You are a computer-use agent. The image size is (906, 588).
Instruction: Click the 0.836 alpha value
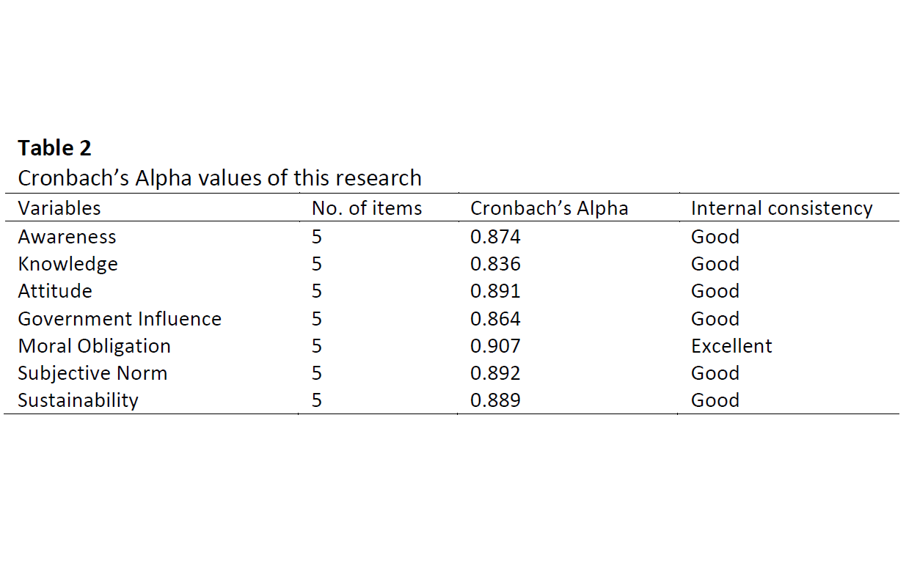495,264
